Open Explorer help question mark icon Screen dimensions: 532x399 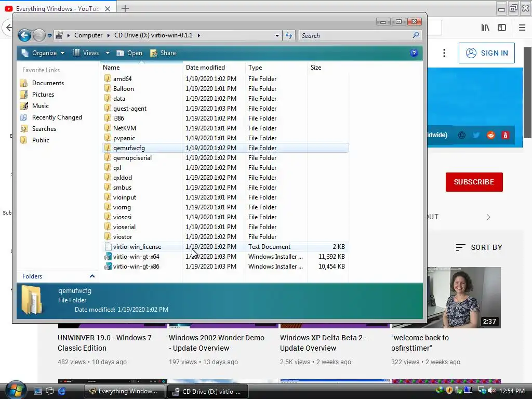pyautogui.click(x=414, y=54)
